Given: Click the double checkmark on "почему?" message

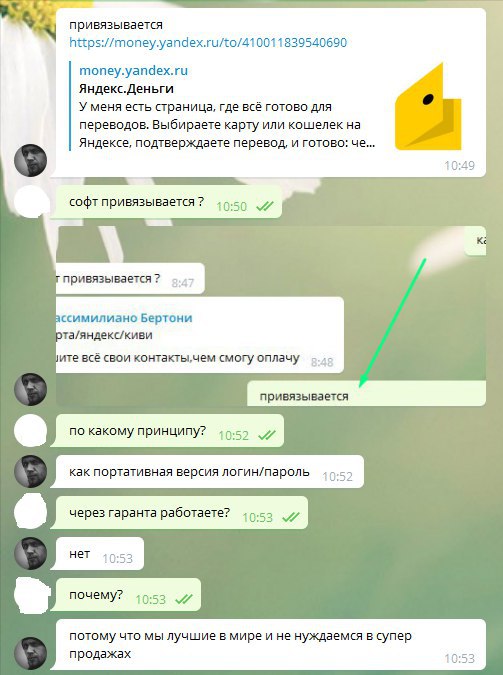Looking at the screenshot, I should [x=184, y=599].
